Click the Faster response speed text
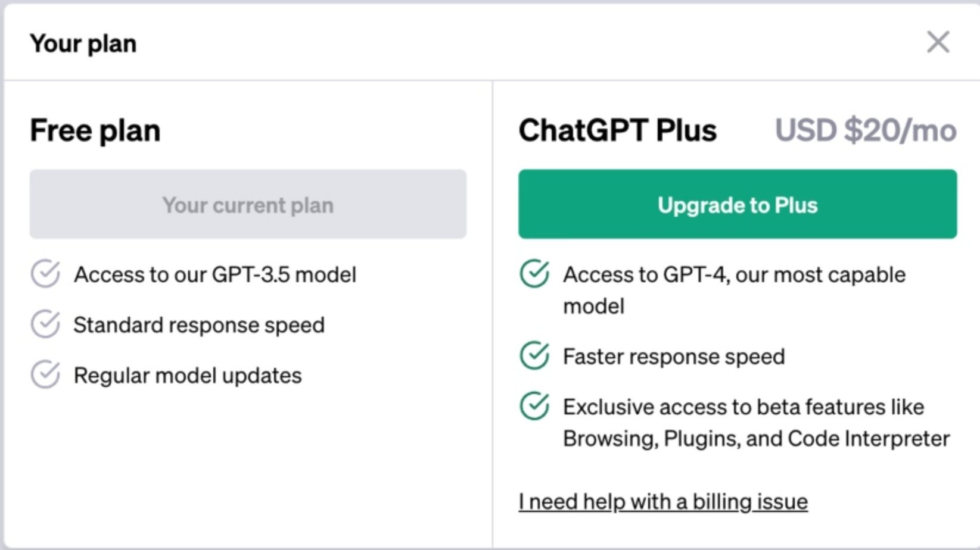This screenshot has width=980, height=550. coord(674,357)
